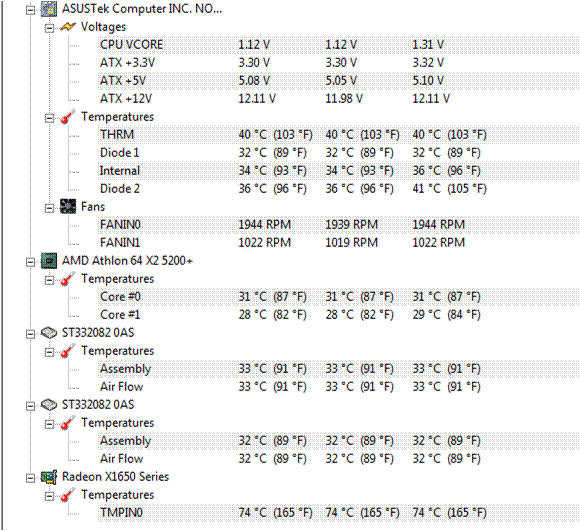The image size is (580, 531).
Task: Collapse the ASUSTek Computer INC. node
Action: pos(30,10)
